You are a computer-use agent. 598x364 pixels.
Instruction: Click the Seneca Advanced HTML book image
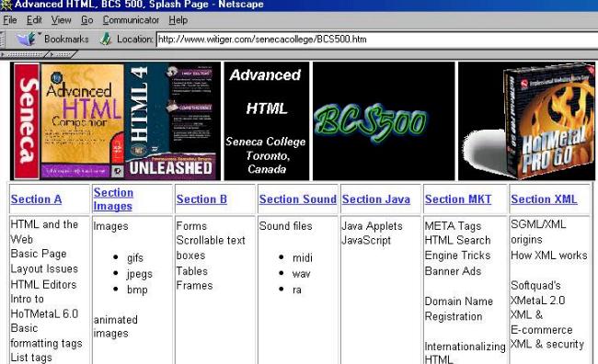pos(116,120)
